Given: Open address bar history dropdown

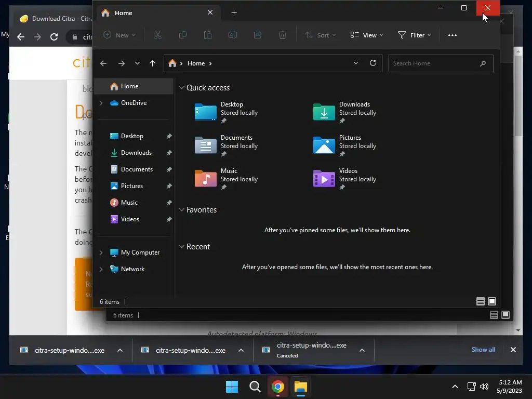Looking at the screenshot, I should (x=355, y=63).
